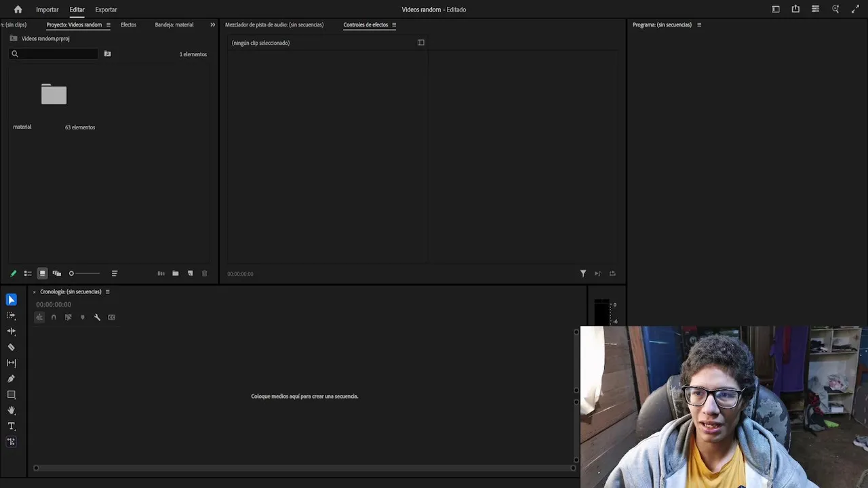Screen dimensions: 868x488
Task: Select the Controles de efectos tab
Action: (366, 25)
